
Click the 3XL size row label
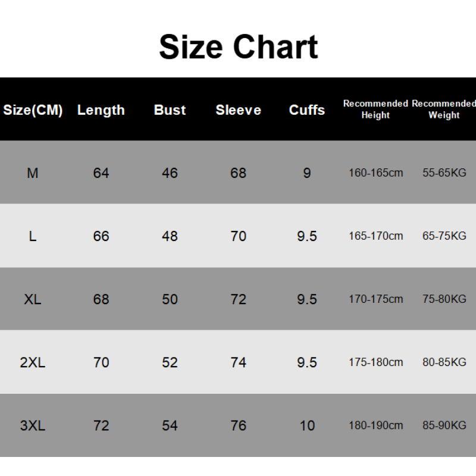pos(33,425)
